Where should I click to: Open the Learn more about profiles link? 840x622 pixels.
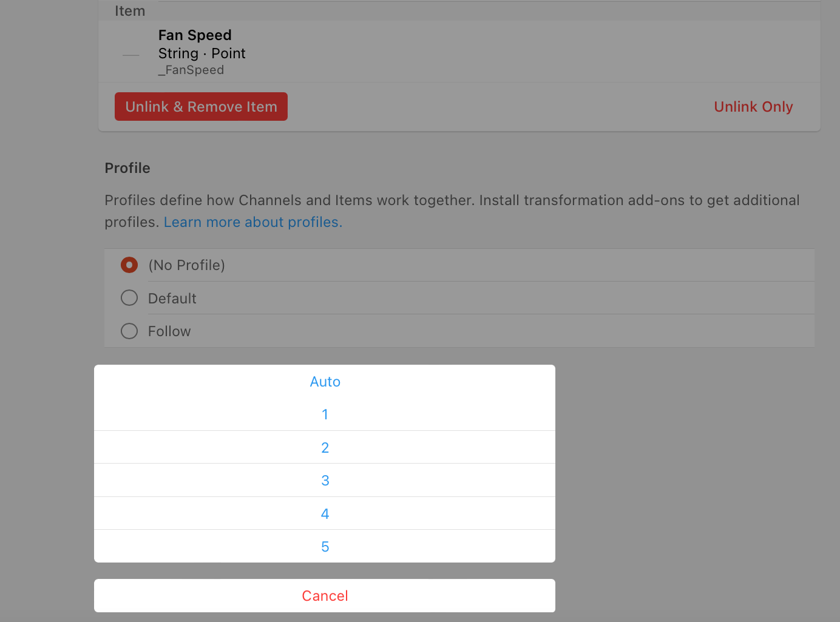tap(253, 222)
